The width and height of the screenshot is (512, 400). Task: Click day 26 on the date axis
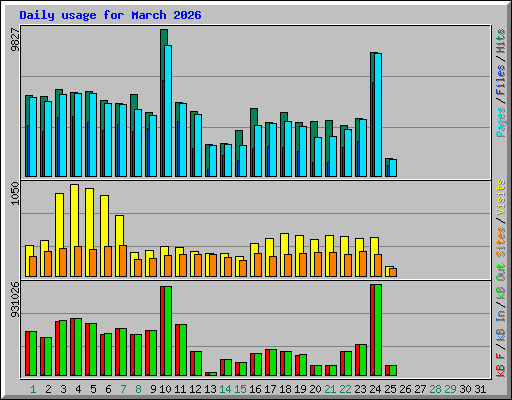(405, 389)
